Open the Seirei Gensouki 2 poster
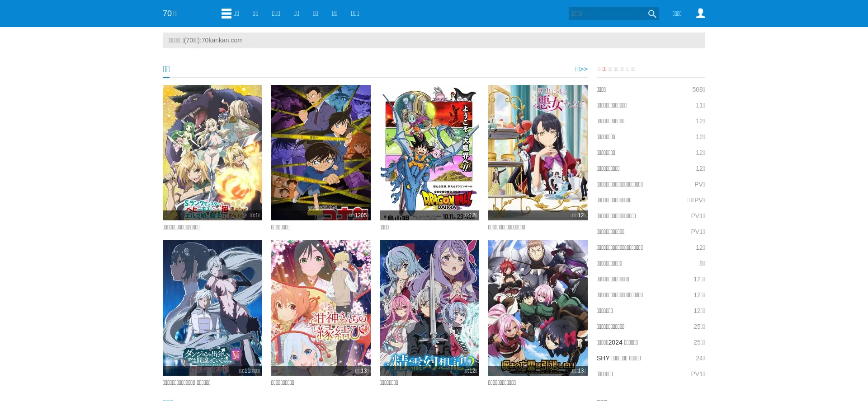Image resolution: width=868 pixels, height=401 pixels. click(x=429, y=308)
